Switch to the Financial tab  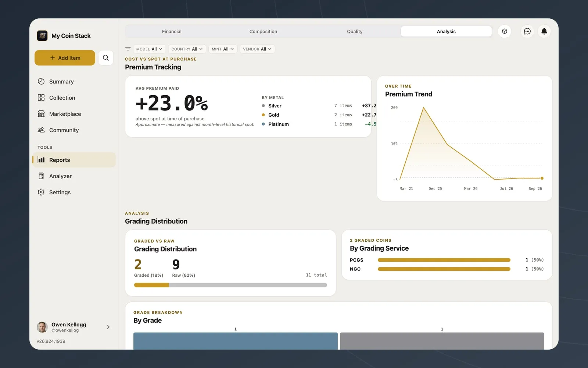coord(172,31)
